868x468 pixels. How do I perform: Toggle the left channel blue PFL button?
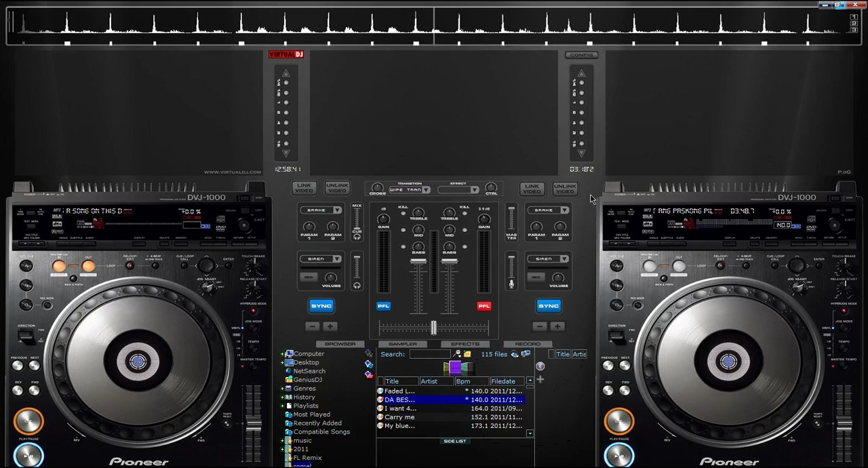click(383, 306)
